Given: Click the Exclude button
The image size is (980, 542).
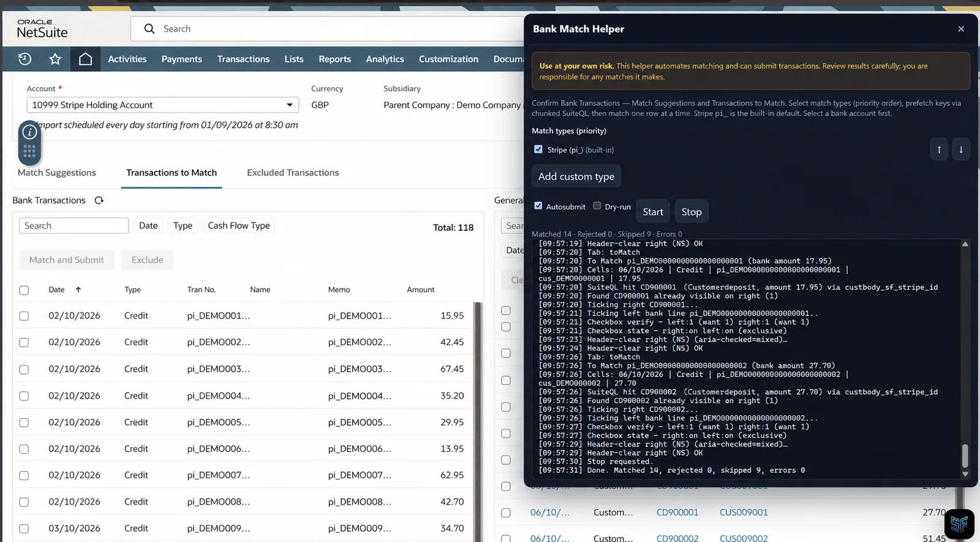Looking at the screenshot, I should [148, 260].
